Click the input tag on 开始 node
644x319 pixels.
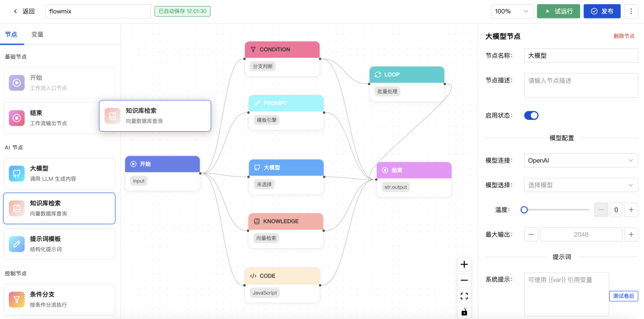click(x=139, y=181)
